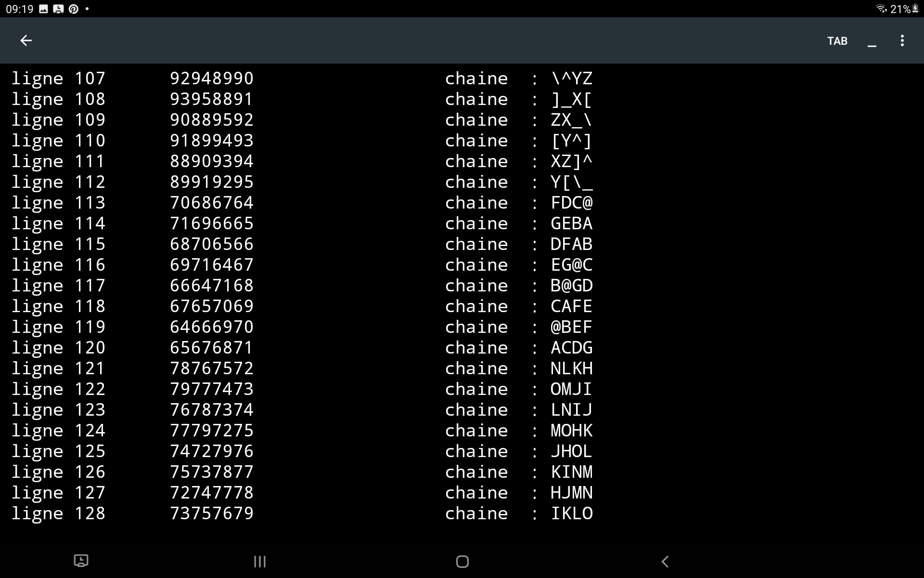Open the three-dot overflow menu
Image resolution: width=924 pixels, height=578 pixels.
pos(902,41)
